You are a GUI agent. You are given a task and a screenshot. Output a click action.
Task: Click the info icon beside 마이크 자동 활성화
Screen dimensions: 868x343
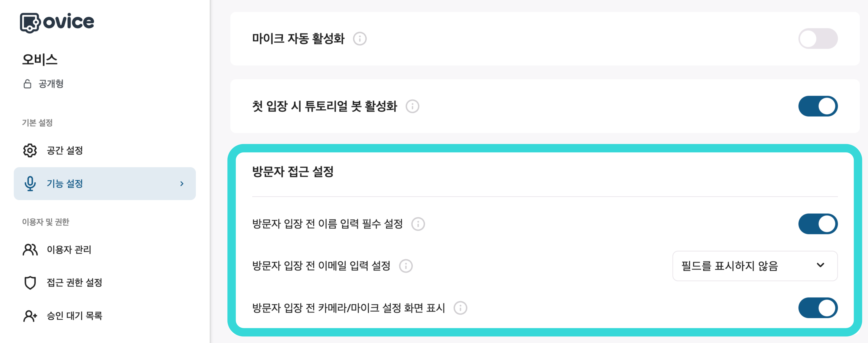360,39
